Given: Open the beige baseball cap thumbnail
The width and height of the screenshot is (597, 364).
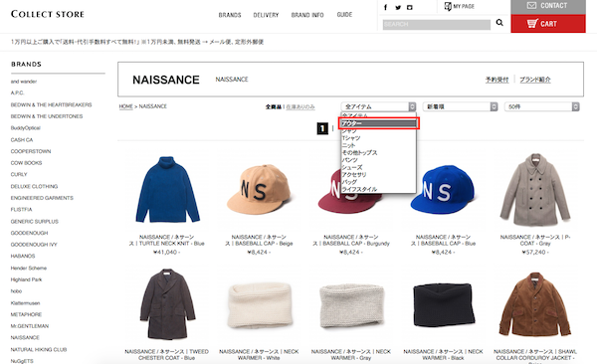Looking at the screenshot, I should 259,189.
